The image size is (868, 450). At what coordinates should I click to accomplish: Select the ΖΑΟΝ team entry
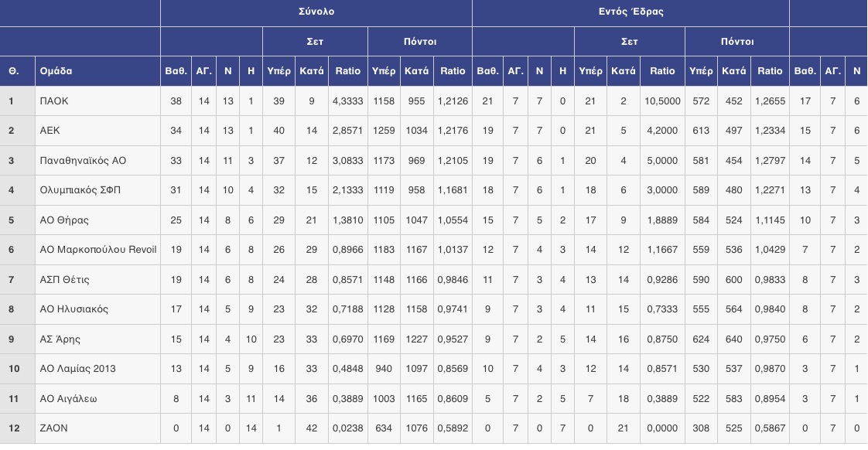53,428
